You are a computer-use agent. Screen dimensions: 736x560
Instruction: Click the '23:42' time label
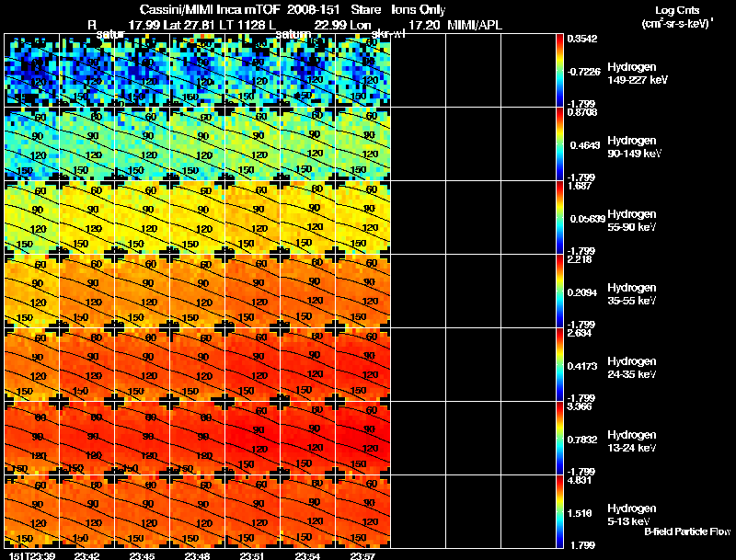pyautogui.click(x=86, y=555)
